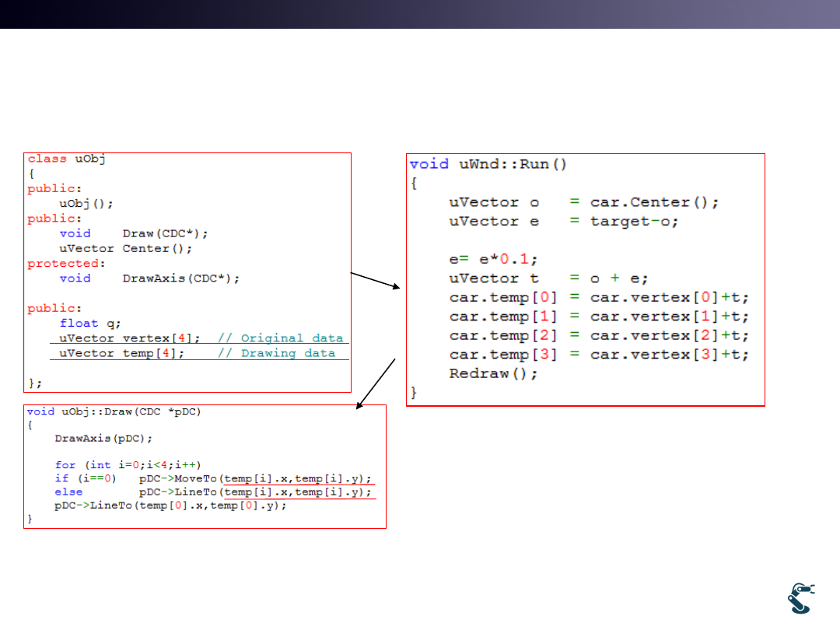Click the 'uVector t = o + e;' line
840x630 pixels.
[x=548, y=278]
